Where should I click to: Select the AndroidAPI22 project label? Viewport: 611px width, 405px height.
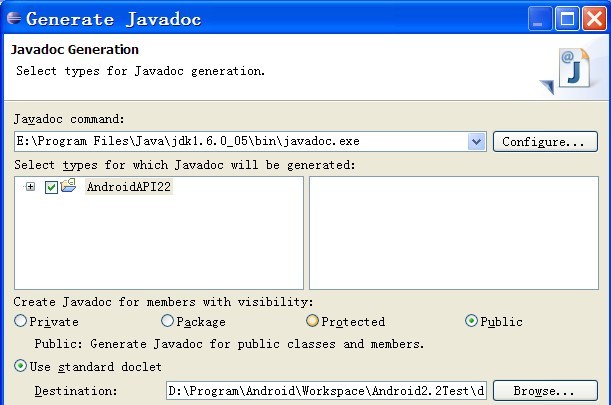click(x=129, y=187)
